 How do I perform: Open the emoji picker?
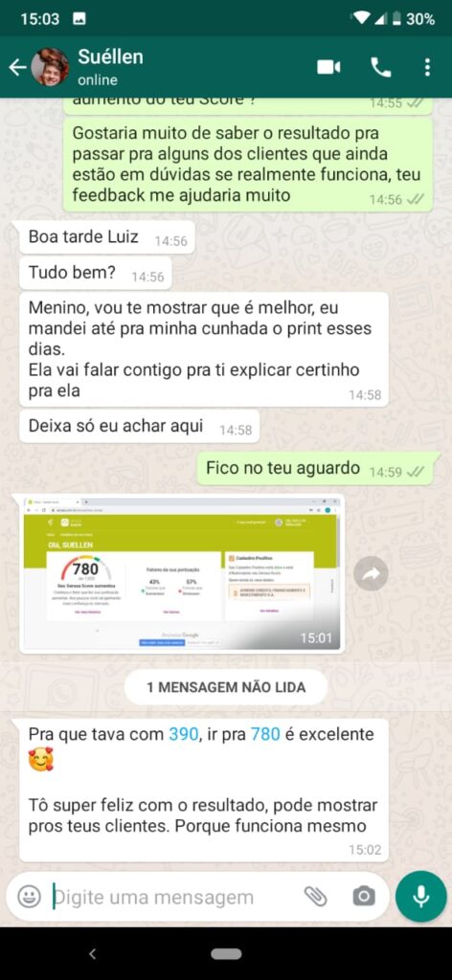(x=29, y=897)
